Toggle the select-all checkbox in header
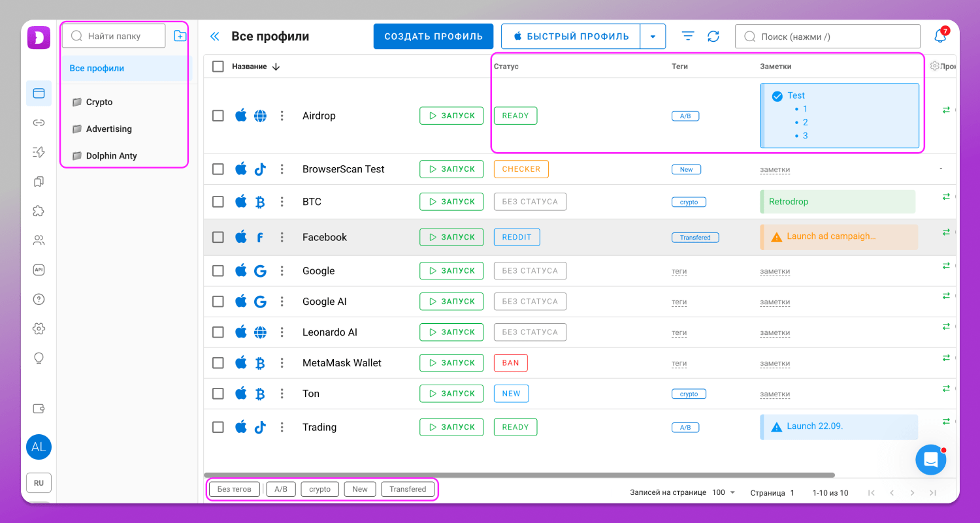Screen dimensions: 980x523 point(218,67)
